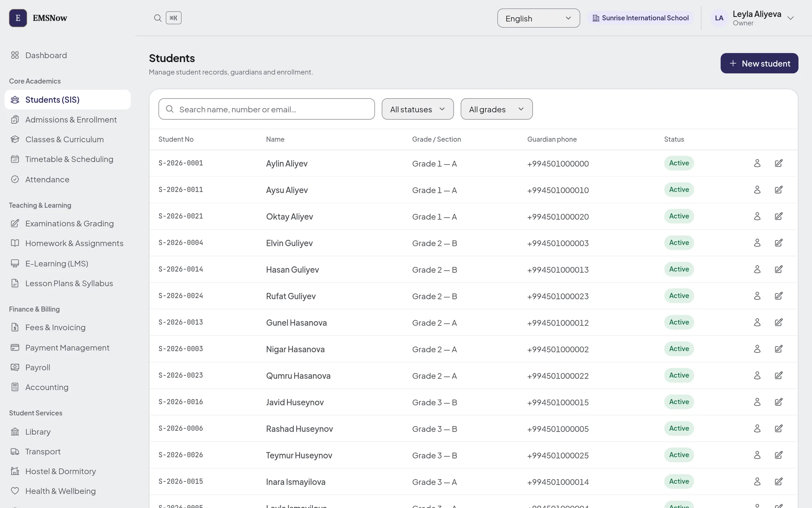Edit Nigar Hasanova's student entry
This screenshot has width=812, height=508.
tap(778, 349)
